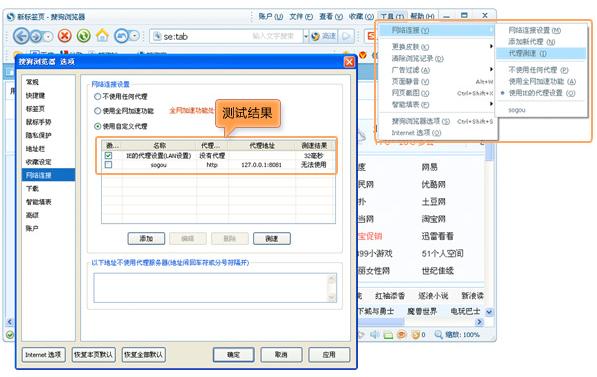Open the 收藏 menu in menu bar
The width and height of the screenshot is (597, 377).
[x=361, y=17]
